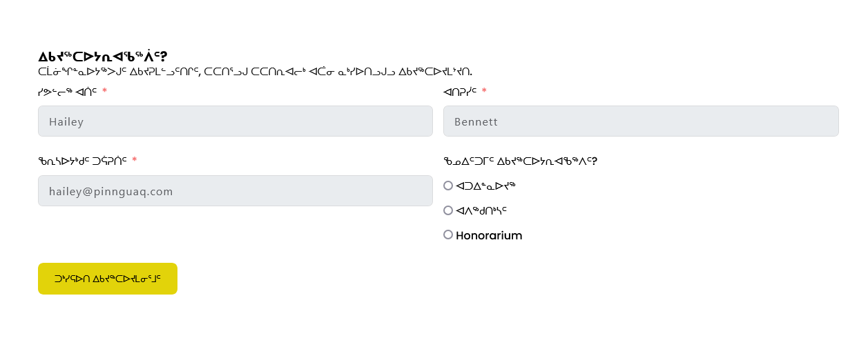This screenshot has height=358, width=868.
Task: Click the question mark ending the bold heading
Action: click(x=164, y=57)
